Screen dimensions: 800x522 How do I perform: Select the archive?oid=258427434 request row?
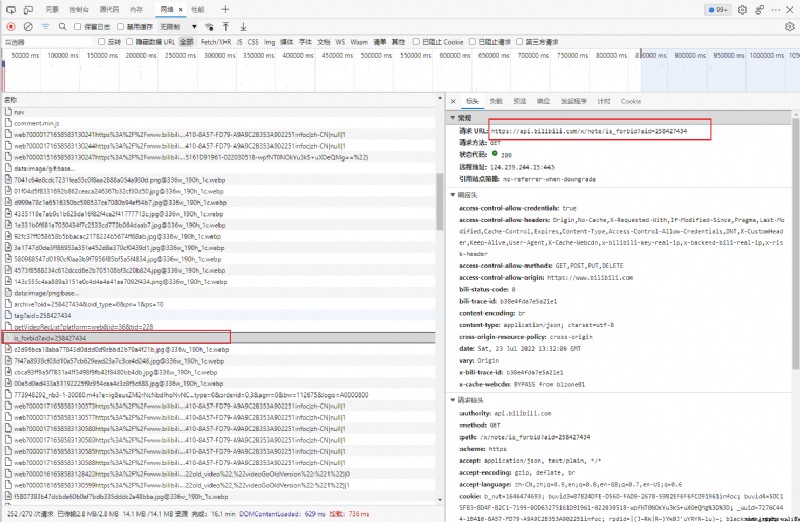pyautogui.click(x=218, y=304)
